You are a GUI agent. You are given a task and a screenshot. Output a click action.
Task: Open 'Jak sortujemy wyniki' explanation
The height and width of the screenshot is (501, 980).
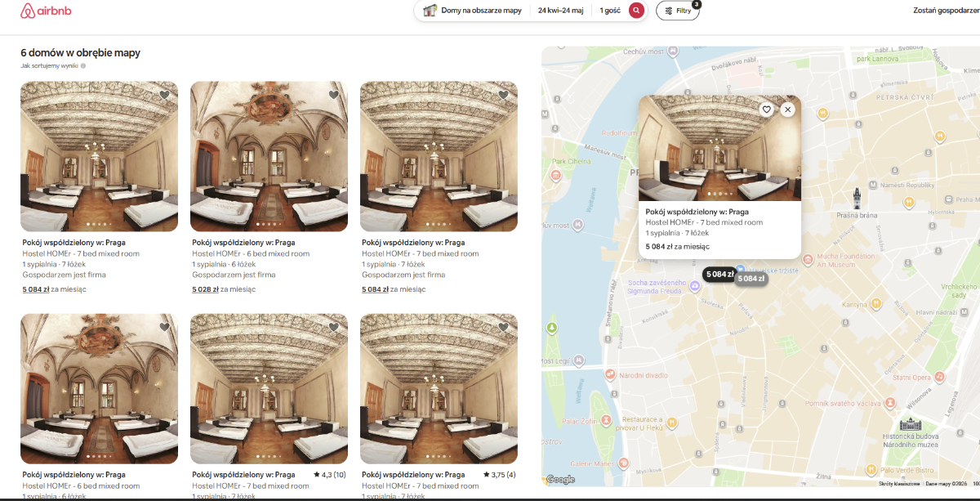tap(50, 65)
